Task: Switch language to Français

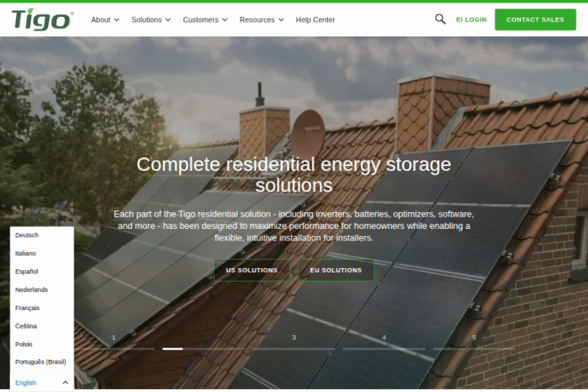Action: 28,308
